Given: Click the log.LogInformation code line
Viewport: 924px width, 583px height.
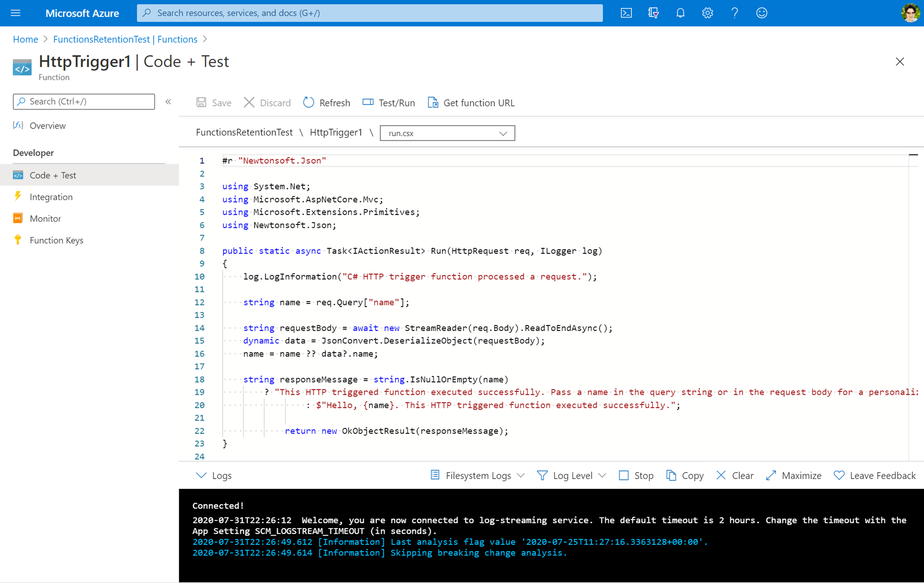Looking at the screenshot, I should [x=420, y=276].
